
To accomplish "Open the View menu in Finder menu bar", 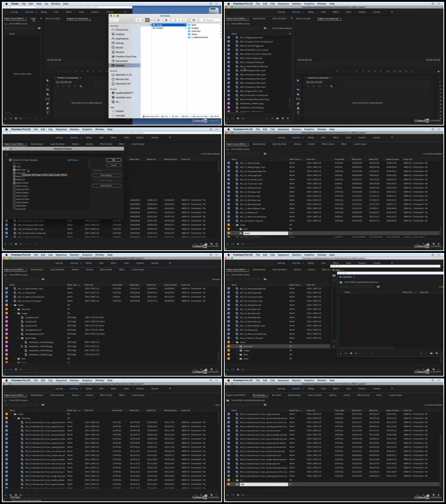I will [x=39, y=4].
